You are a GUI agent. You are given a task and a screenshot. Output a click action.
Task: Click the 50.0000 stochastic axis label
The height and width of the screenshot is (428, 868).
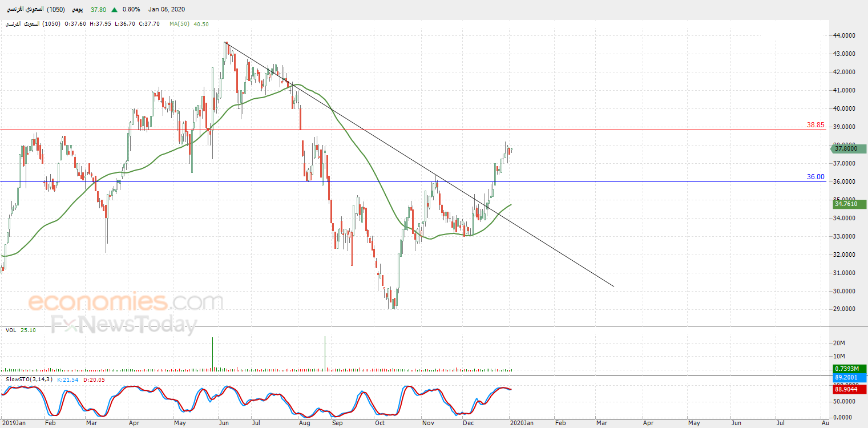coord(845,402)
